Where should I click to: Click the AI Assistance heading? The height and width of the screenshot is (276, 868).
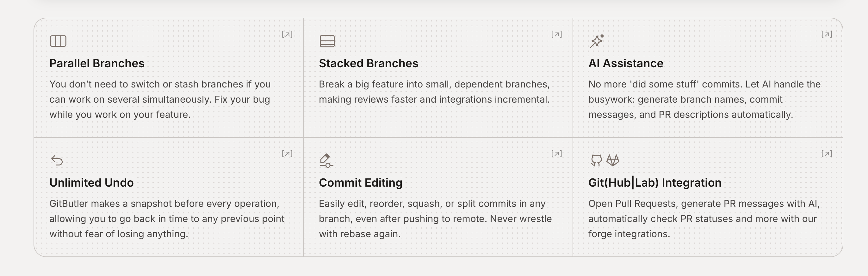click(x=626, y=63)
